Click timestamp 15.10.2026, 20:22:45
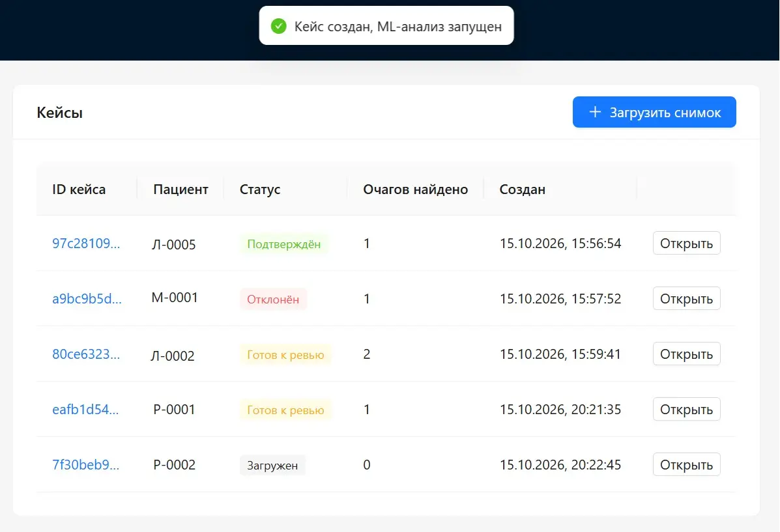 click(x=560, y=464)
